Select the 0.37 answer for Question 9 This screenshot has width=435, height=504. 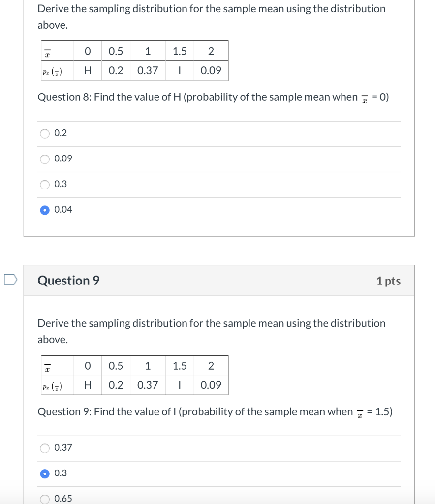coord(45,448)
